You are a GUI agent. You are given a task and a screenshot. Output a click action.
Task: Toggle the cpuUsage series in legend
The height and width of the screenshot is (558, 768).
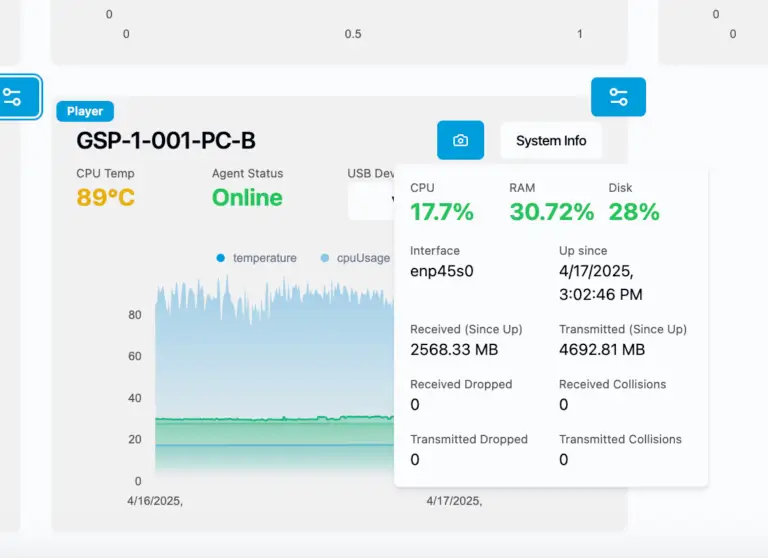325,258
